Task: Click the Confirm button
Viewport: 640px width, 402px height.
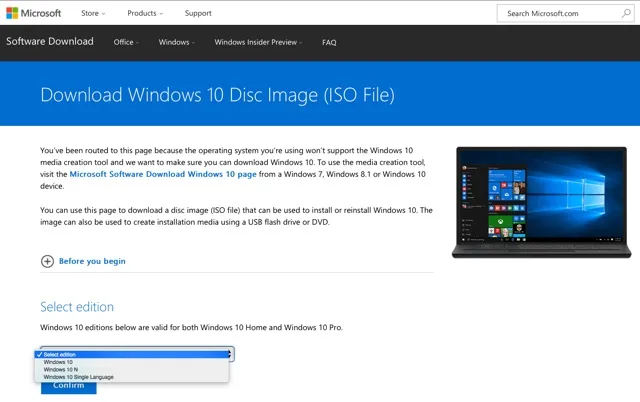Action: pos(69,387)
